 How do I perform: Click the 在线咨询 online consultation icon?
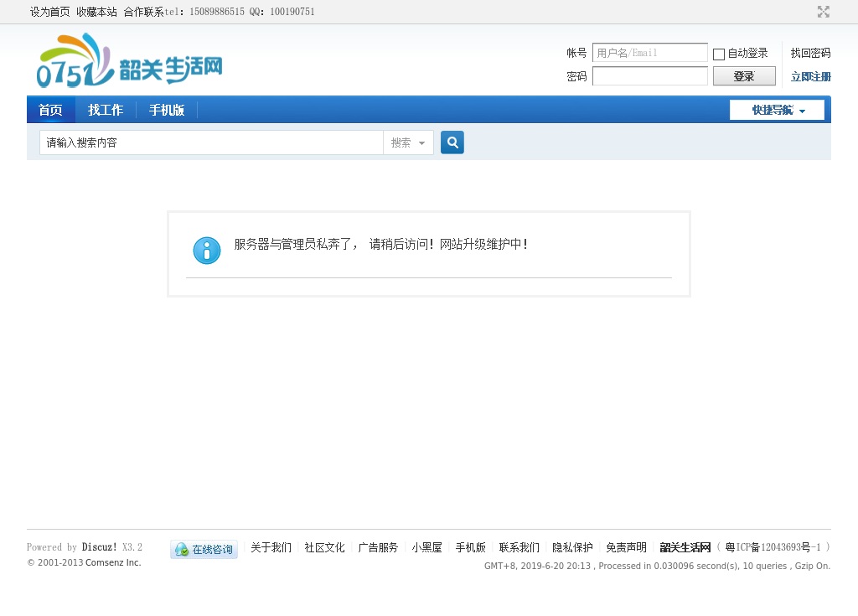[204, 550]
